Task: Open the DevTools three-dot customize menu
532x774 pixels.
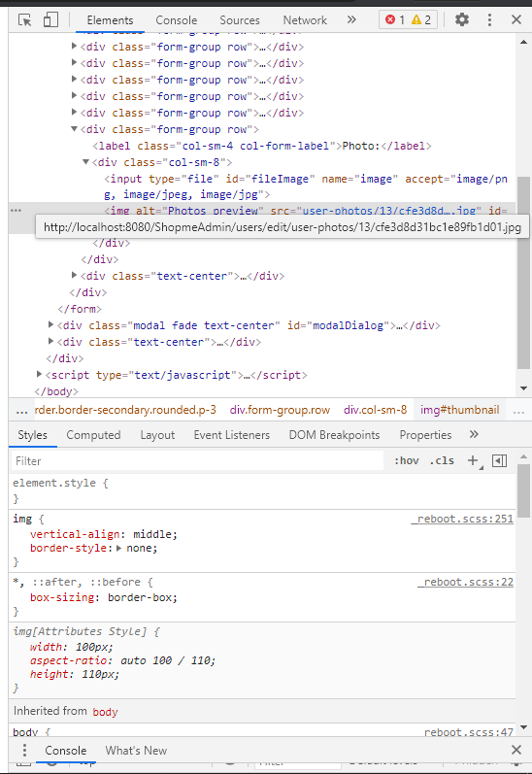Action: click(x=489, y=19)
